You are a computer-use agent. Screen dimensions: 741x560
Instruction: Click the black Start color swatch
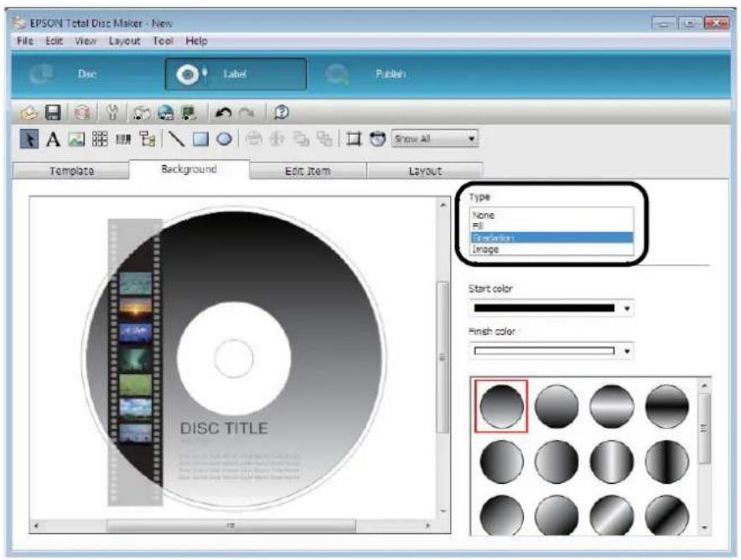(x=544, y=309)
